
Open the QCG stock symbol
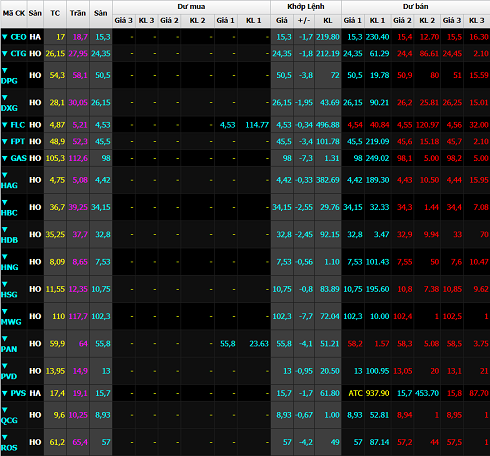click(9, 421)
